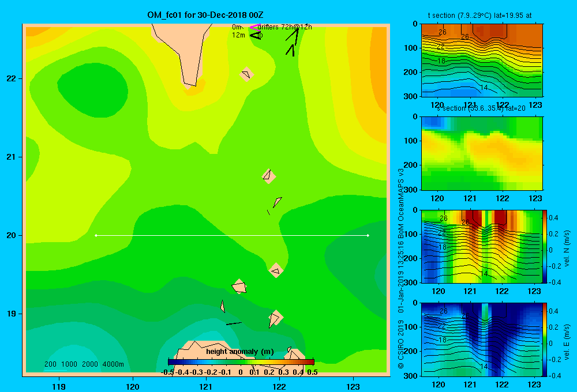Open the northward velocity section plot

point(481,246)
